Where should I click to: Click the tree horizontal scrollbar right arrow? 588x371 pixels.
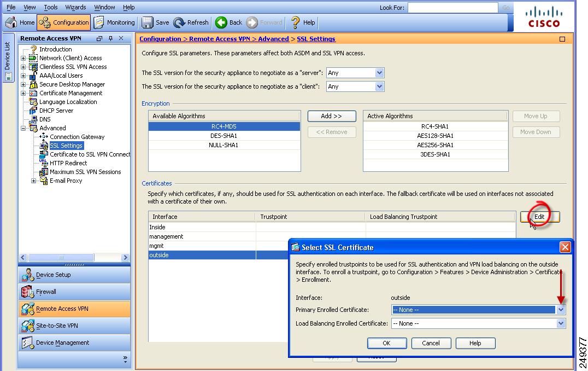[125, 258]
